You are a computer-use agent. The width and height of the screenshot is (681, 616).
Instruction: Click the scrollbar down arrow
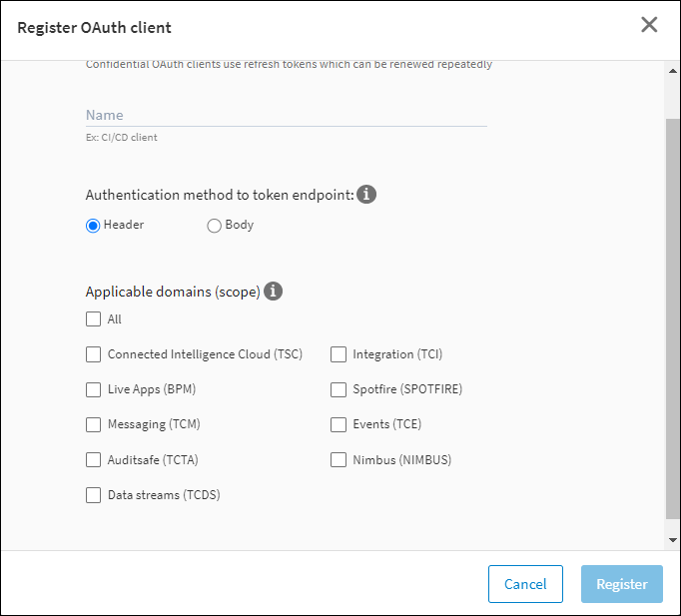[672, 539]
